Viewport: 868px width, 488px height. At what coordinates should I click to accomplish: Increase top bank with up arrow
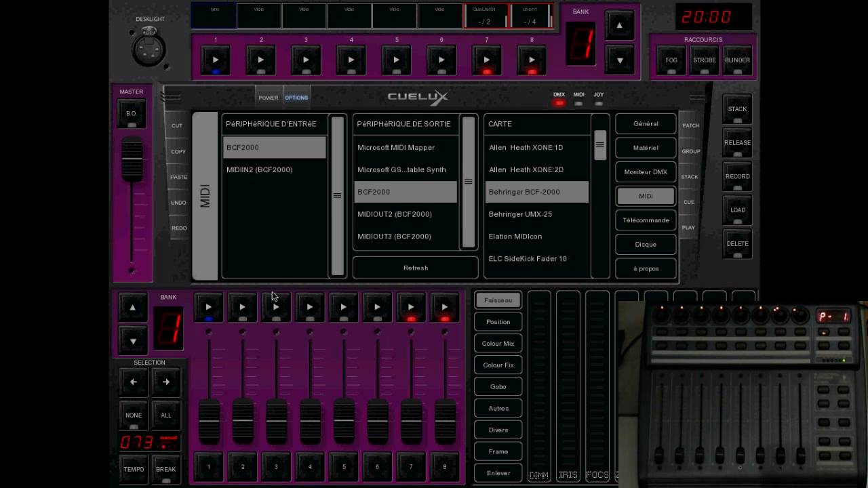pos(619,26)
